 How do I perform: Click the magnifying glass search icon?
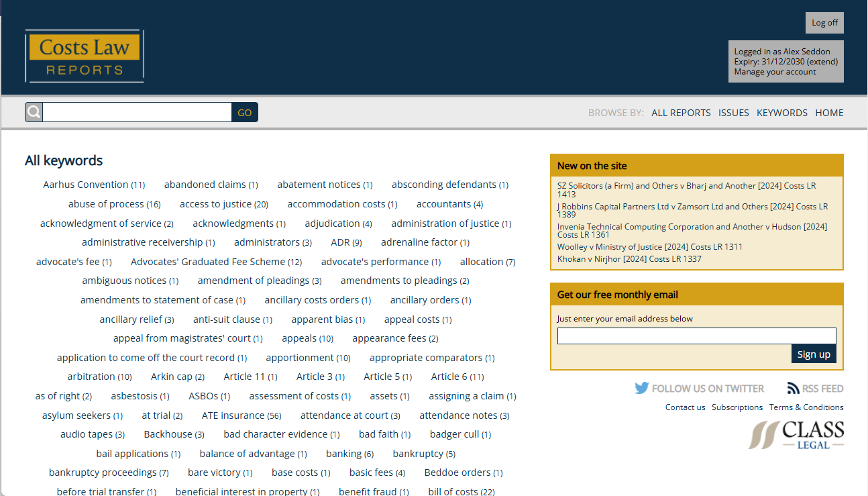click(34, 112)
